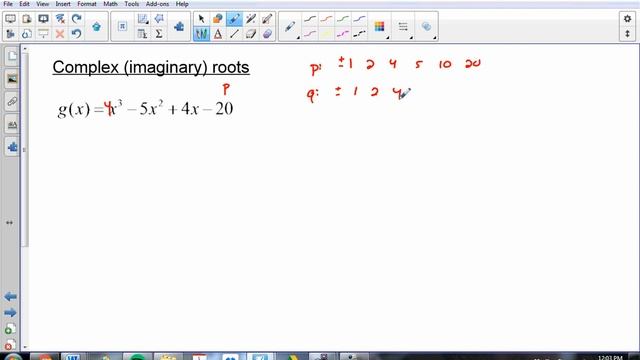Open the Format menu

coord(87,4)
